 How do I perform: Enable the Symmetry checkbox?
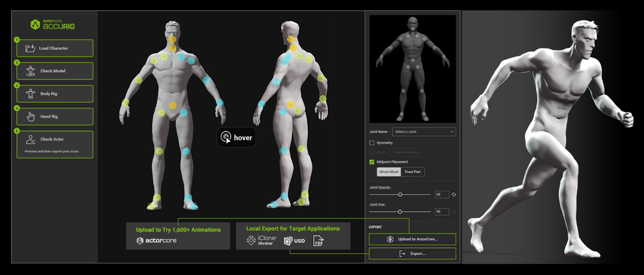pos(372,143)
